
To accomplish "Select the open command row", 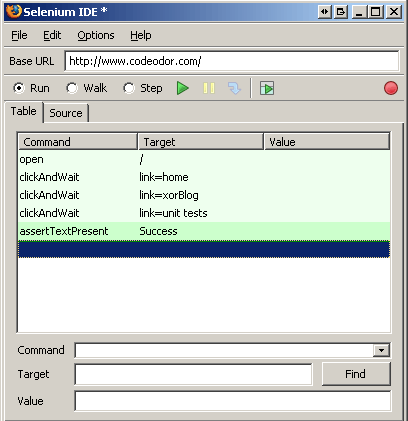I will click(204, 160).
